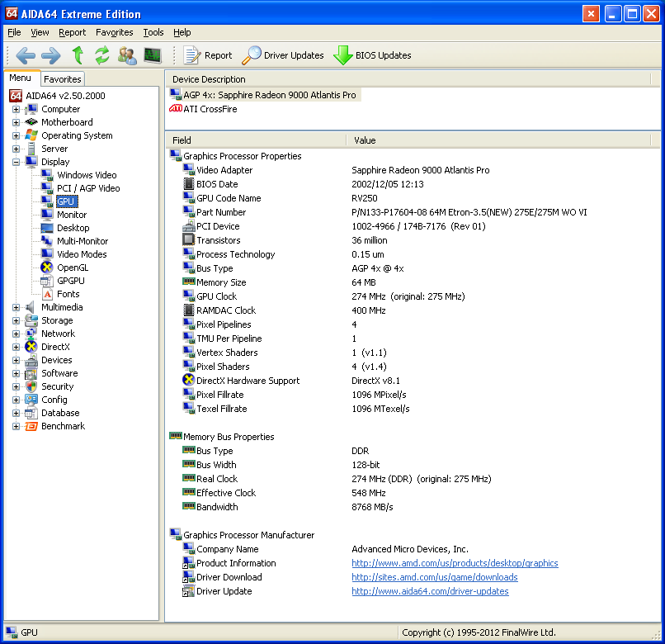Open the View menu

coord(40,32)
